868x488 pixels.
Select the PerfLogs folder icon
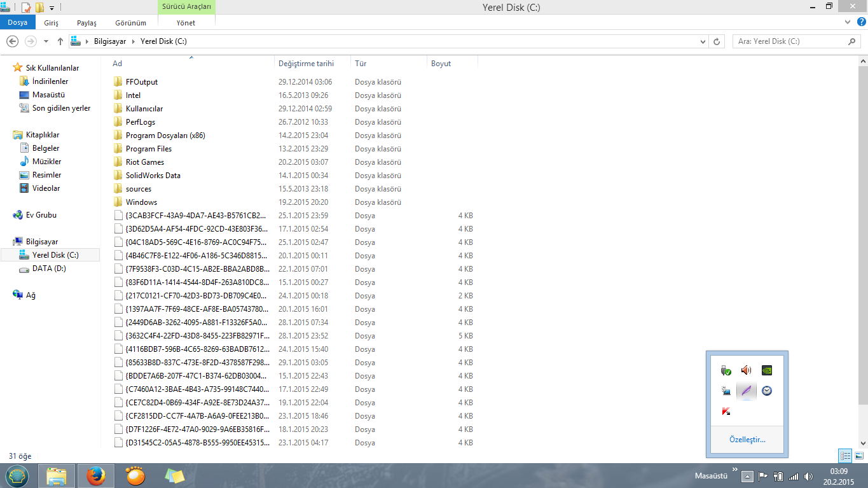point(118,122)
